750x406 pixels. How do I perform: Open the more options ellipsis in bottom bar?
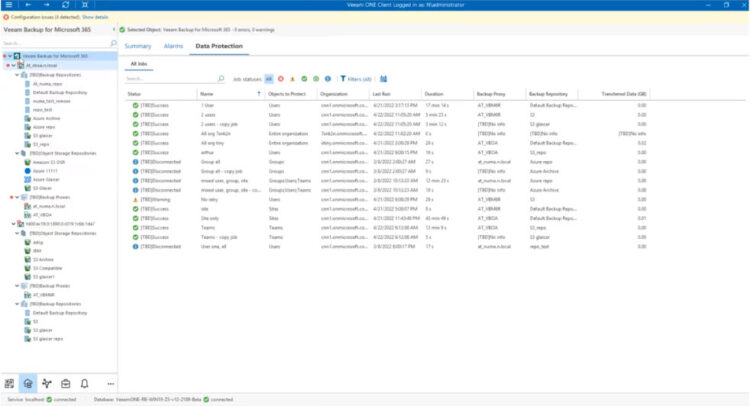(110, 384)
